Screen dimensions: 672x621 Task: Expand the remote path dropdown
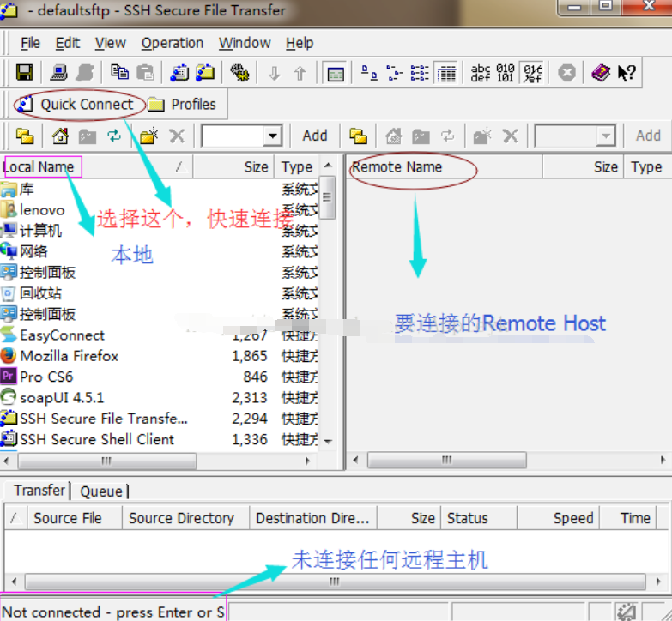(x=606, y=136)
